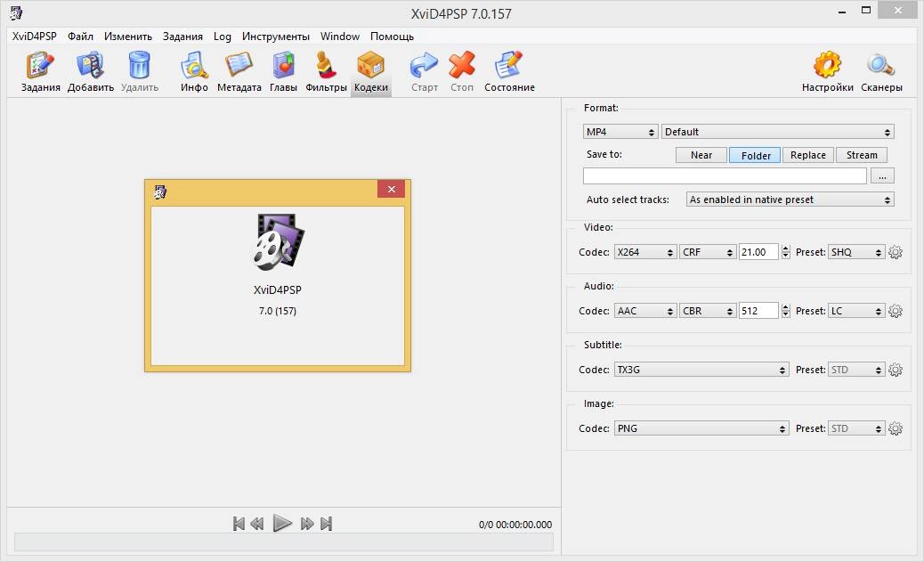The width and height of the screenshot is (924, 562).
Task: Select the Near save option
Action: 701,155
